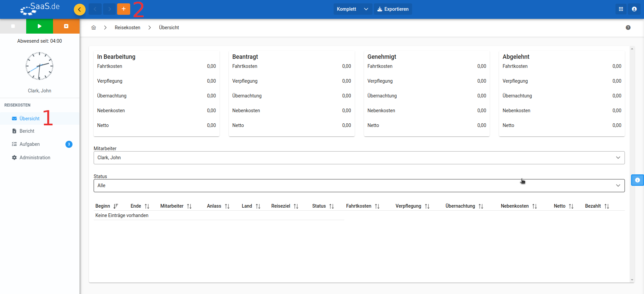
Task: Click the scrollbar down arrow
Action: [x=632, y=280]
